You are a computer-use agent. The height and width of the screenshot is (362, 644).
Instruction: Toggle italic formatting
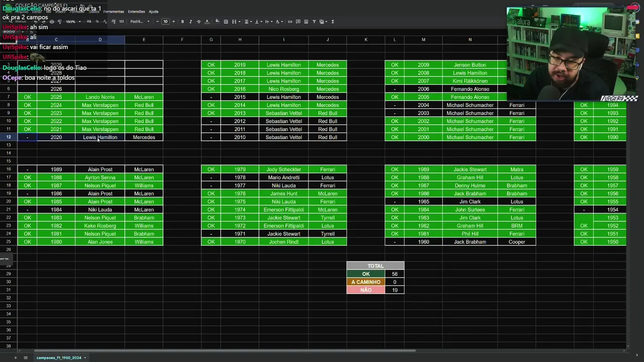click(191, 22)
